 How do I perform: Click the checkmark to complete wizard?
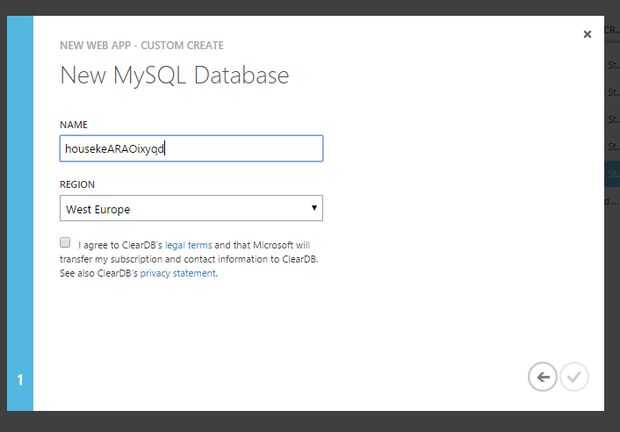click(574, 377)
